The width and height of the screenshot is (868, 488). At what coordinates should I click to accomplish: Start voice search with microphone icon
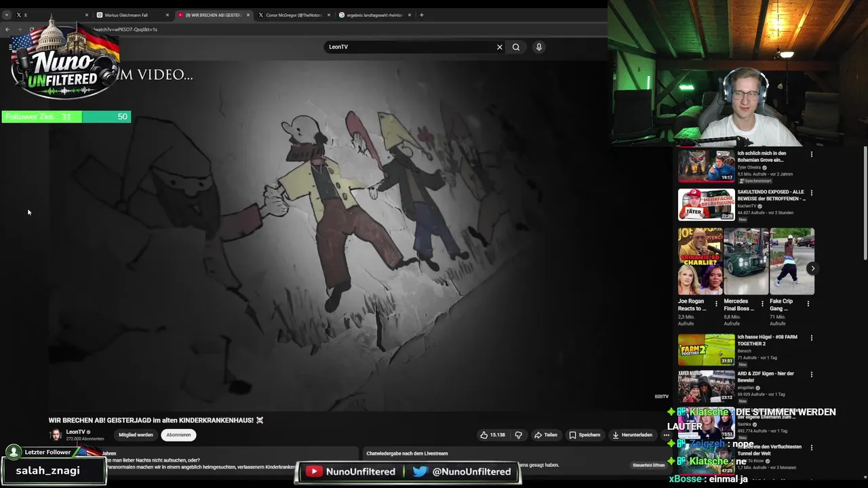(x=539, y=47)
